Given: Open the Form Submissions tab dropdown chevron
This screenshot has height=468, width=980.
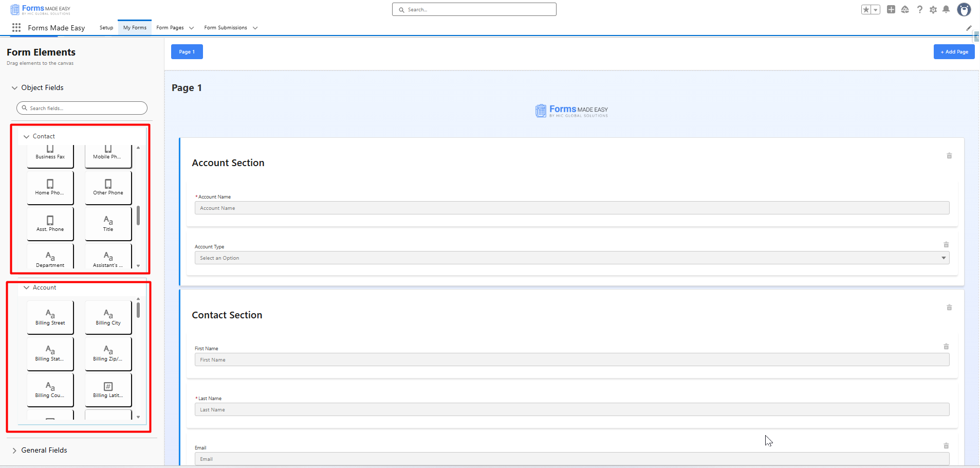Looking at the screenshot, I should click(255, 28).
